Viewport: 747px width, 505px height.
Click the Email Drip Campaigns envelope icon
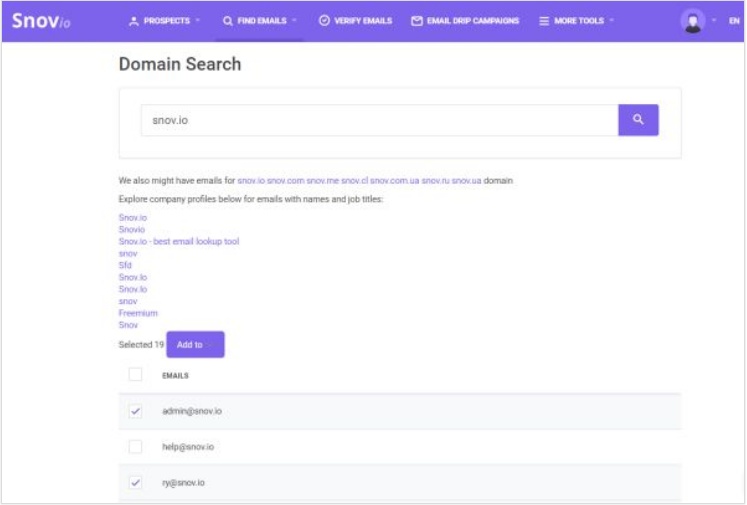point(416,21)
